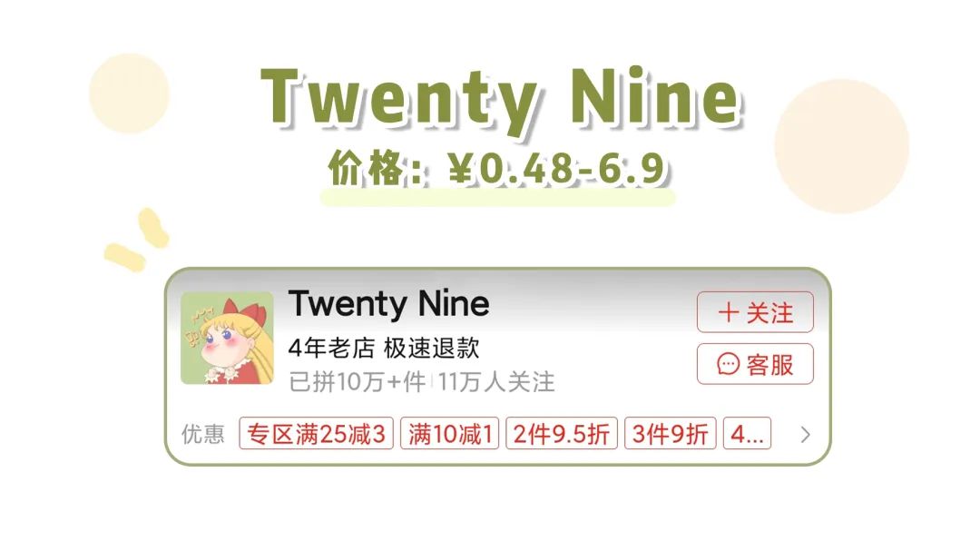Click the yellow footprint decoration icon
Viewport: 980px width, 541px height.
point(137,241)
